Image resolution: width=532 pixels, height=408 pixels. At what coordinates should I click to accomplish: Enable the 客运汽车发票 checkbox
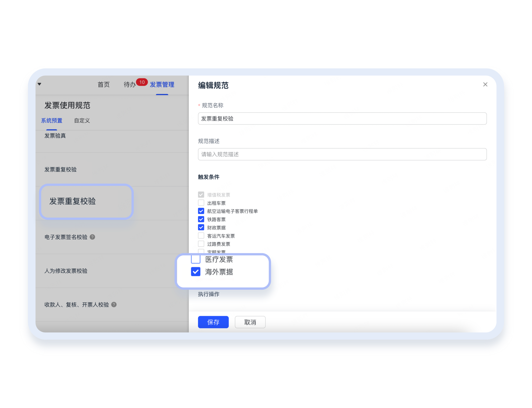coord(201,236)
